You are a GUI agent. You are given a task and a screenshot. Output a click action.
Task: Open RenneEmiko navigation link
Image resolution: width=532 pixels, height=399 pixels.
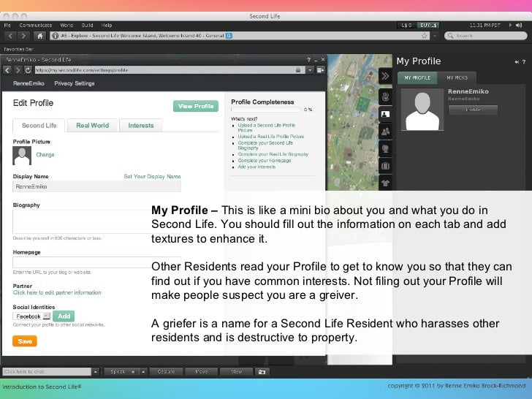click(x=28, y=83)
